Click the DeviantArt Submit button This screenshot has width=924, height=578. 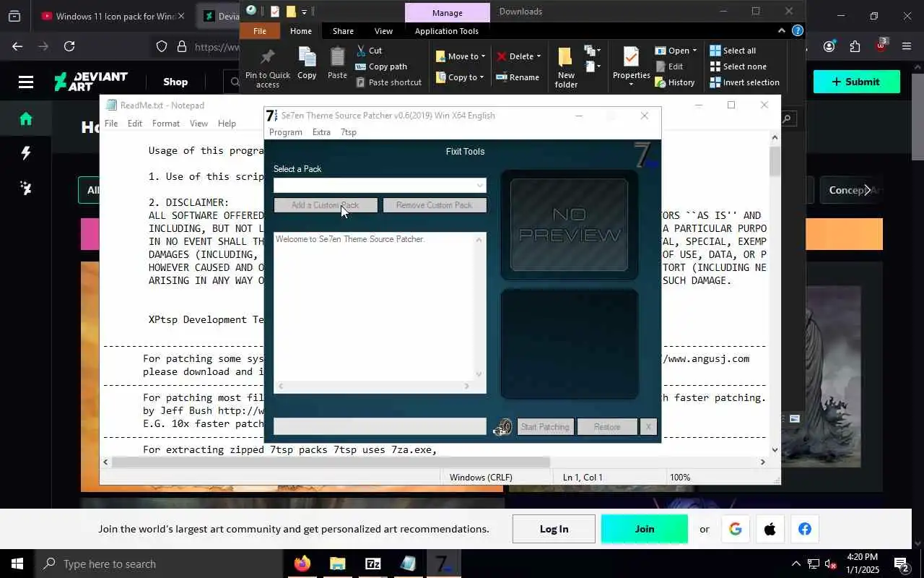[x=857, y=82]
